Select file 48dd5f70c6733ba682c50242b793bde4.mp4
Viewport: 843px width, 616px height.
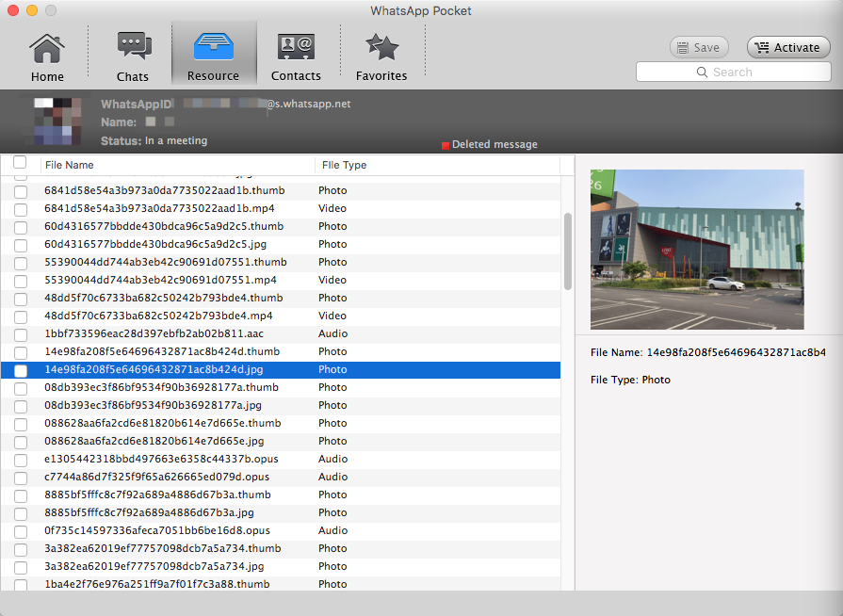[x=158, y=316]
